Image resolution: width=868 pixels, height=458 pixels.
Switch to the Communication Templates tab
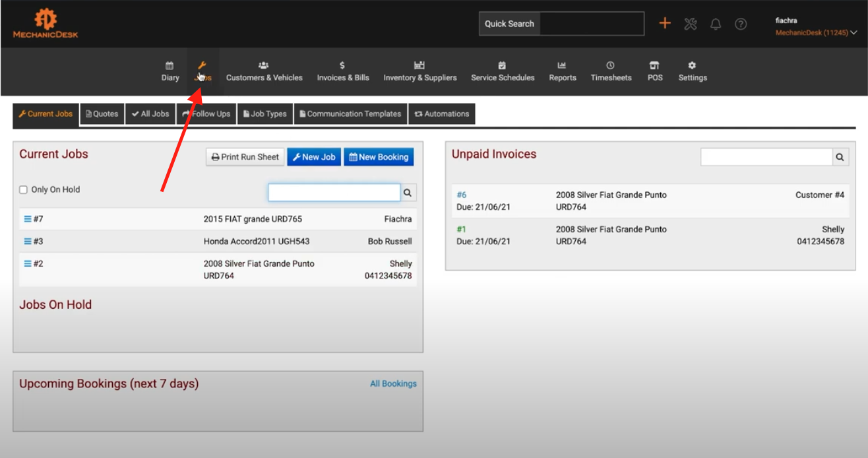click(x=350, y=114)
